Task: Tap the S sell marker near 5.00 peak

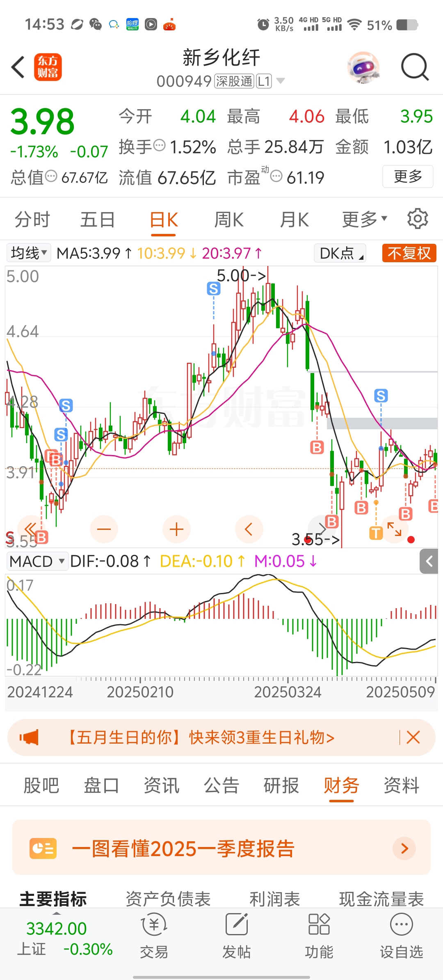Action: tap(213, 289)
